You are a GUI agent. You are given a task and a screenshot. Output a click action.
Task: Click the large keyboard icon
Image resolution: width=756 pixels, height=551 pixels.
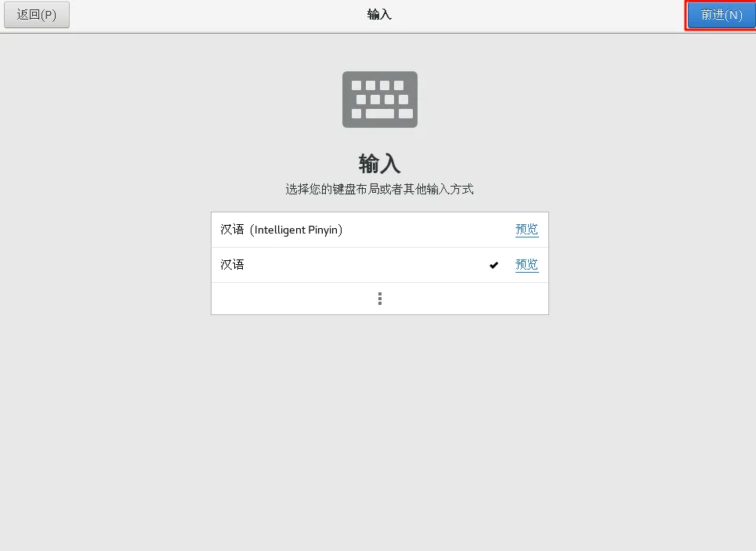pyautogui.click(x=380, y=100)
